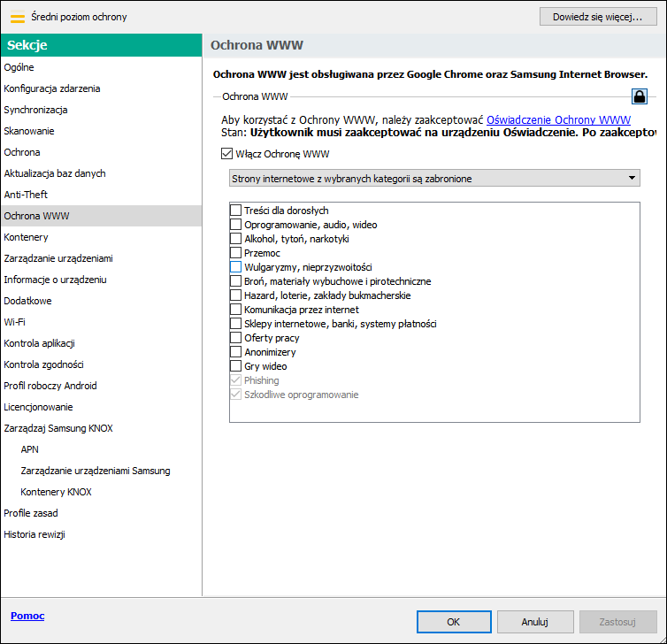Click the yellow policy level icon
The height and width of the screenshot is (644, 667).
click(x=17, y=17)
